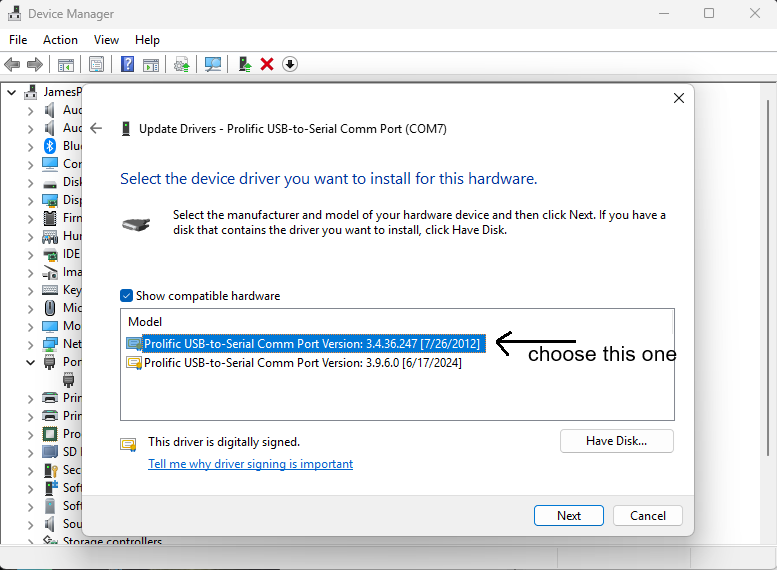This screenshot has width=777, height=570.
Task: Click the Action Pane toggle toolbar icon
Action: (x=151, y=64)
